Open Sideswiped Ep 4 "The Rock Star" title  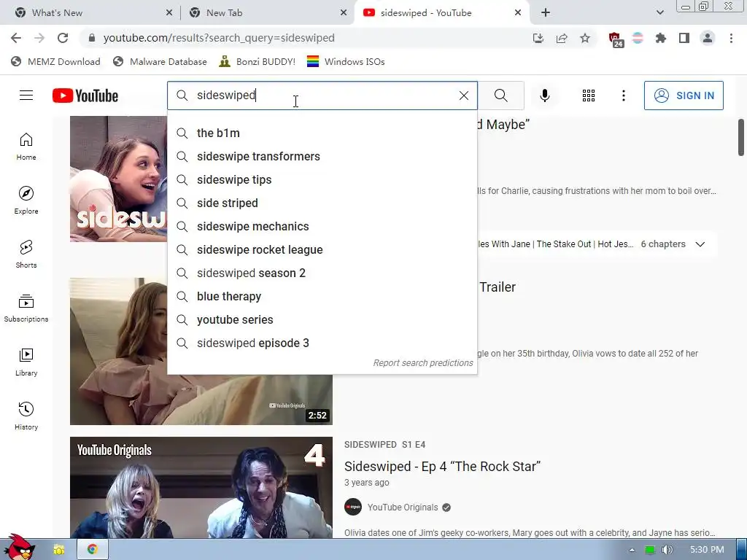click(x=442, y=466)
